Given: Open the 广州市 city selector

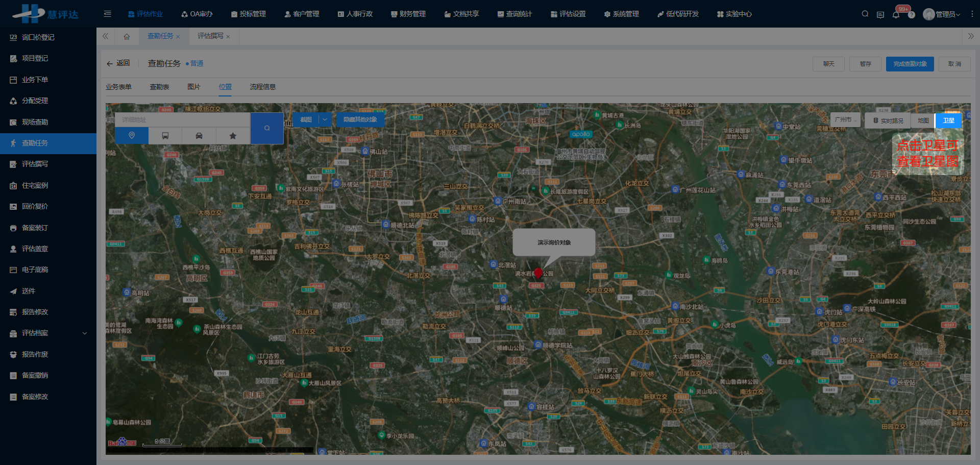Looking at the screenshot, I should pyautogui.click(x=845, y=119).
